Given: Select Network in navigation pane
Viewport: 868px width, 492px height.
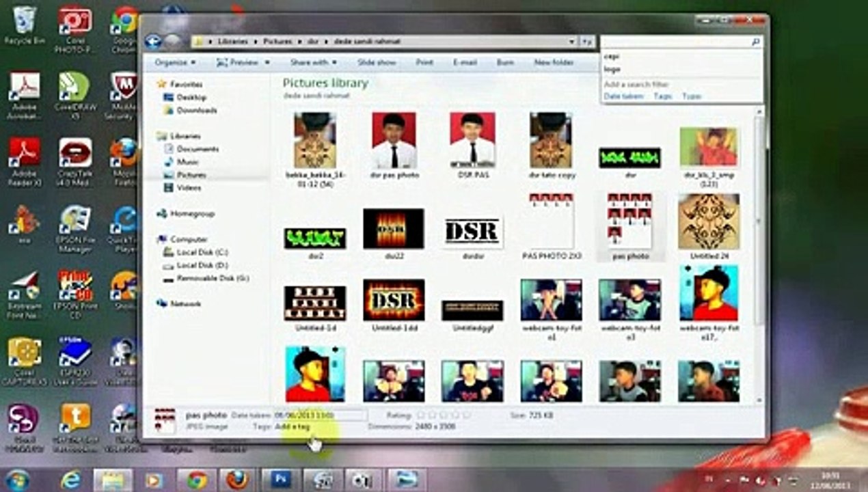Looking at the screenshot, I should click(179, 303).
